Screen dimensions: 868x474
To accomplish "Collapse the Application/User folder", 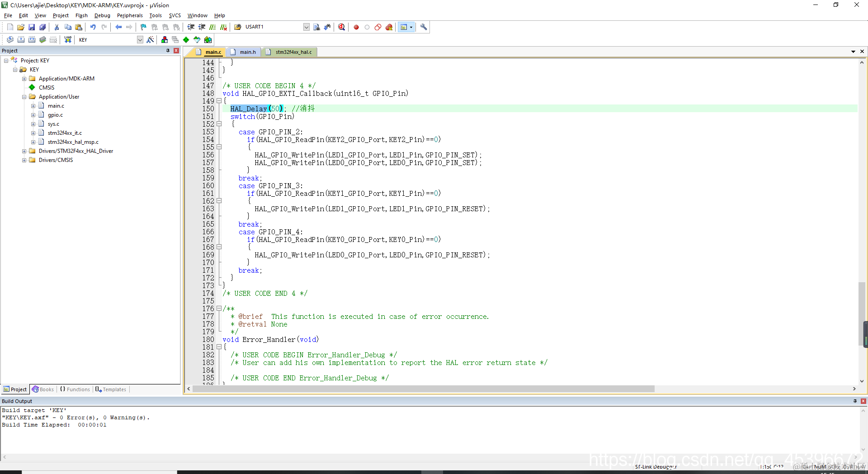I will coord(24,97).
